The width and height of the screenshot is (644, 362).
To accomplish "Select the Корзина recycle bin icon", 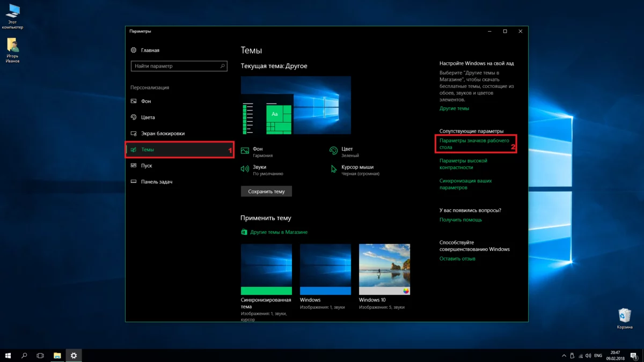I will click(624, 318).
